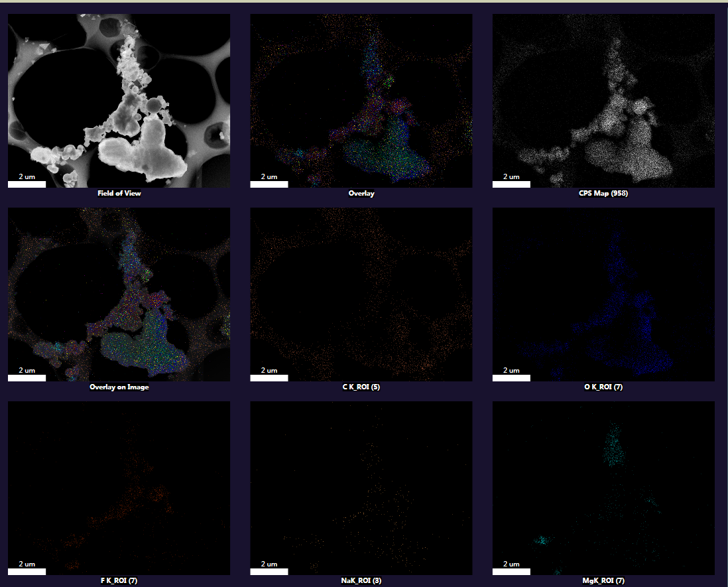Click the 'Overlay on Image' caption
The height and width of the screenshot is (587, 728).
tap(119, 387)
